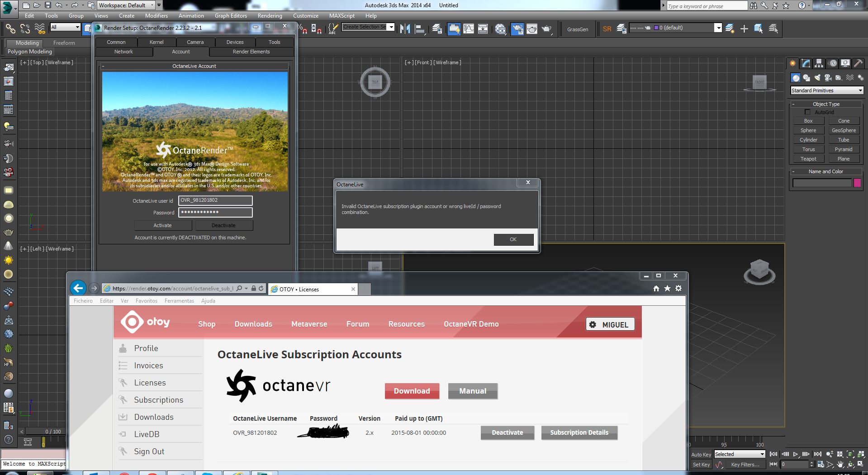Screen dimensions: 868x475
Task: Select the Lights category icon
Action: pyautogui.click(x=817, y=78)
